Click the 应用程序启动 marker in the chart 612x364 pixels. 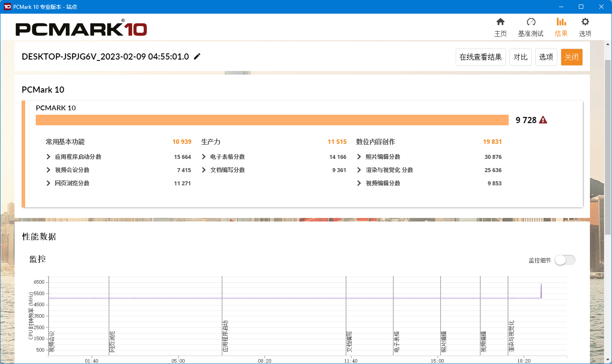[225, 336]
